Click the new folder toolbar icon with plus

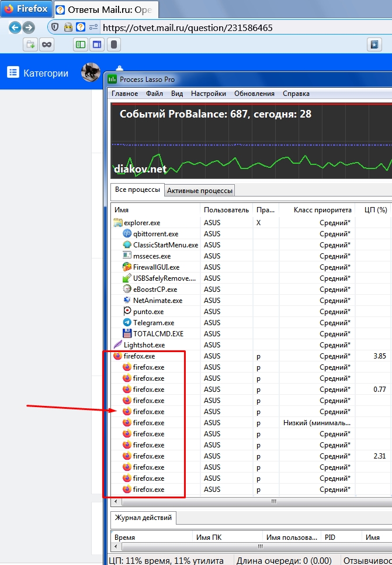(x=30, y=44)
